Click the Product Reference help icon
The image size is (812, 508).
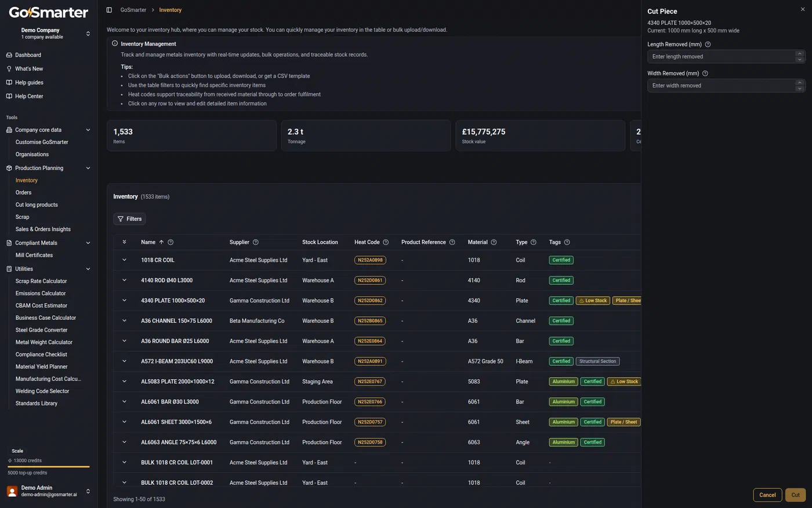pyautogui.click(x=452, y=242)
